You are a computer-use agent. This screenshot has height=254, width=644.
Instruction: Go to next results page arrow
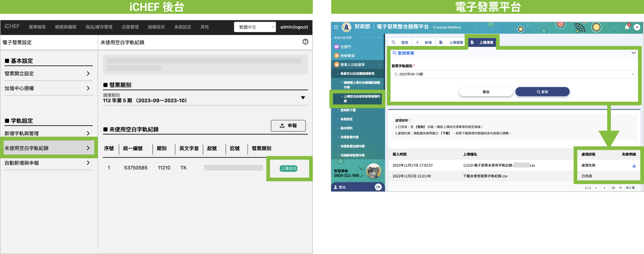coord(604,188)
